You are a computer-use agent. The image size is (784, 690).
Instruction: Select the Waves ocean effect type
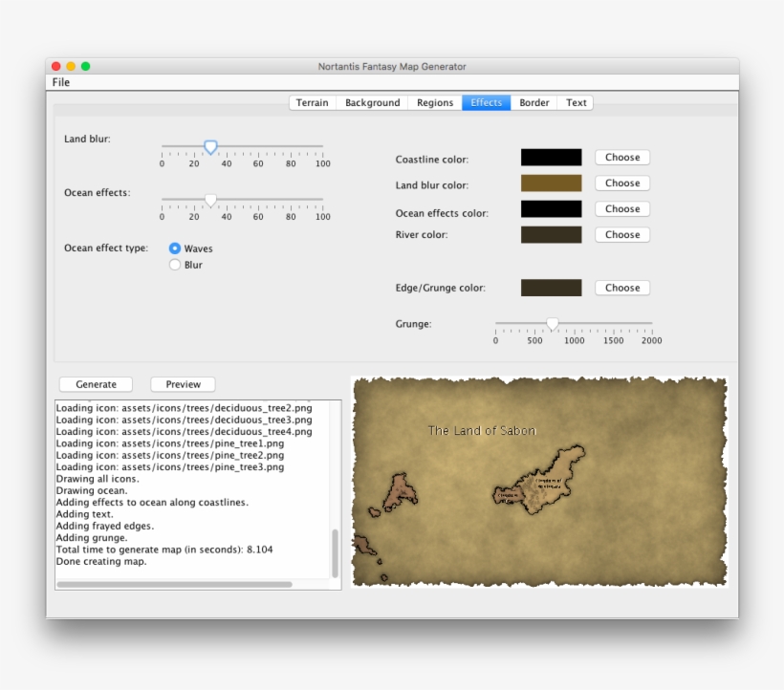175,248
